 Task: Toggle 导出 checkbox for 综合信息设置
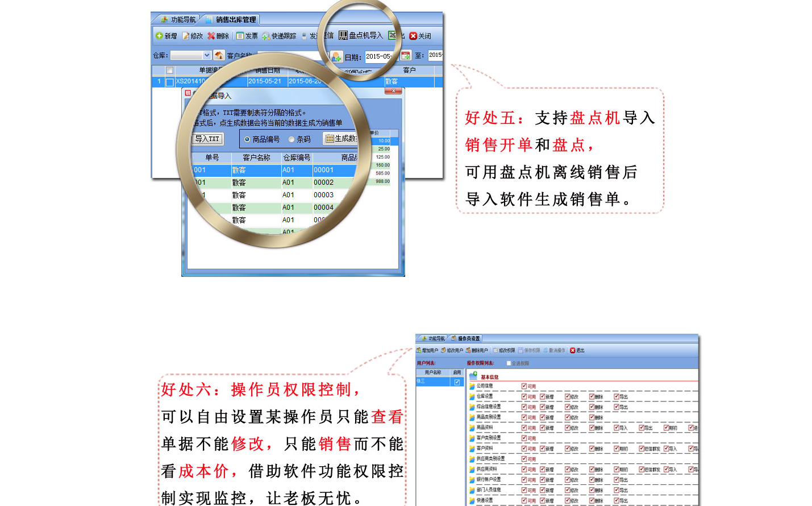click(x=616, y=407)
